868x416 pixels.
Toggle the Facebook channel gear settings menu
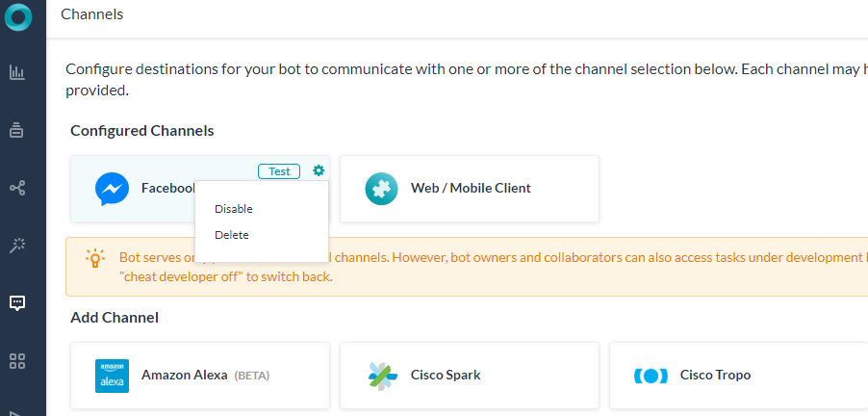point(319,171)
